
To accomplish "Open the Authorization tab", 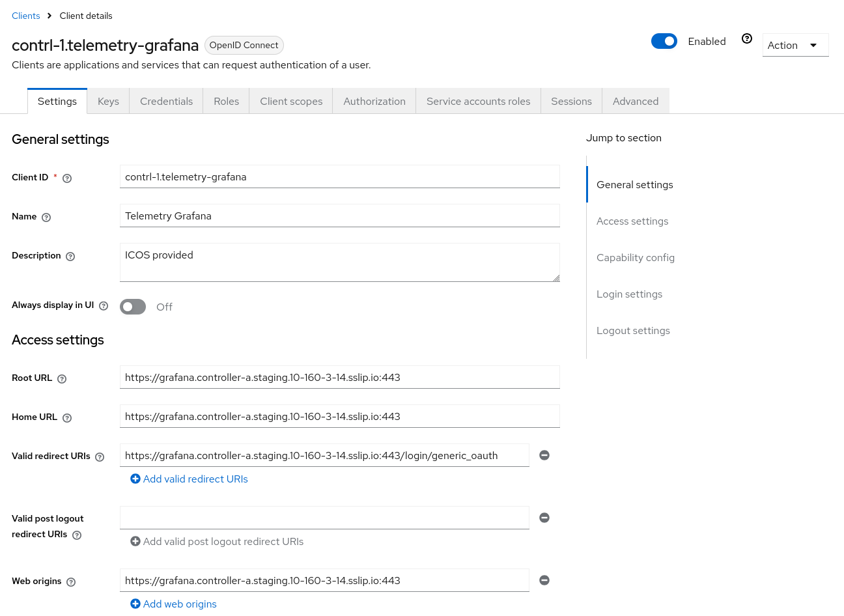I will pos(374,101).
